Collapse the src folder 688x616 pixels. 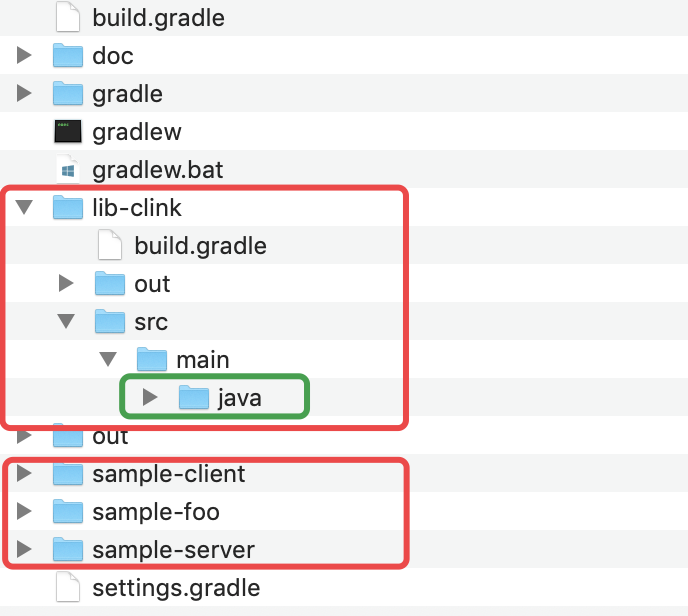coord(67,322)
